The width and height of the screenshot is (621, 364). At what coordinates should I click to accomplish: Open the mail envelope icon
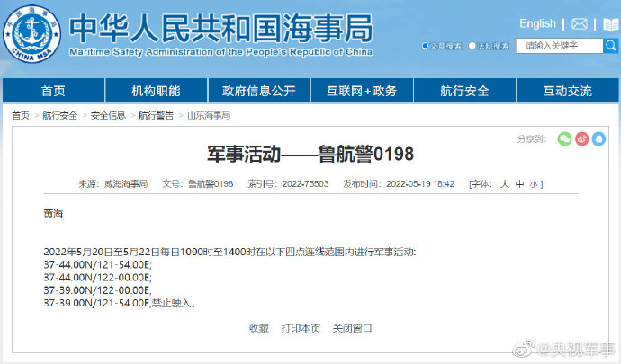(x=580, y=24)
